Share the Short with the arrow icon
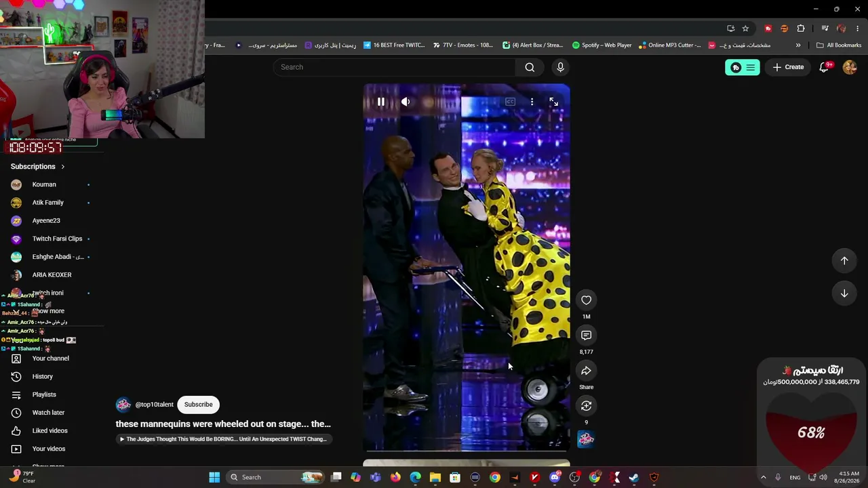 [x=587, y=371]
